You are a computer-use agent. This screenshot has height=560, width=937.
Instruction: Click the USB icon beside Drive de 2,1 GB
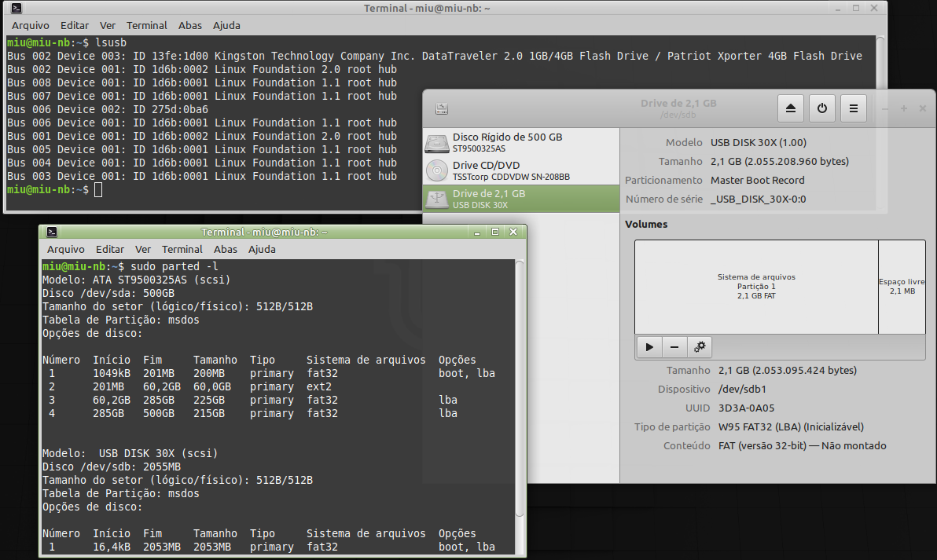click(x=437, y=199)
